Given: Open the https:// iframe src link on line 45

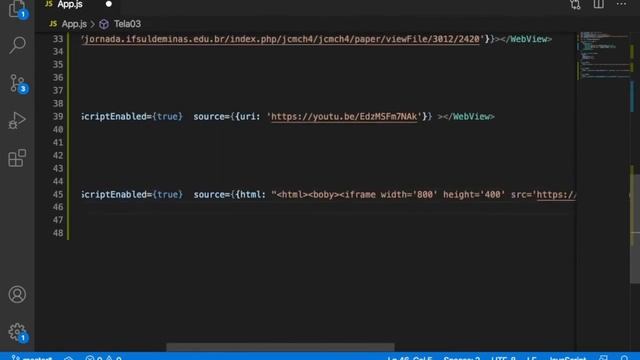Looking at the screenshot, I should pos(556,195).
